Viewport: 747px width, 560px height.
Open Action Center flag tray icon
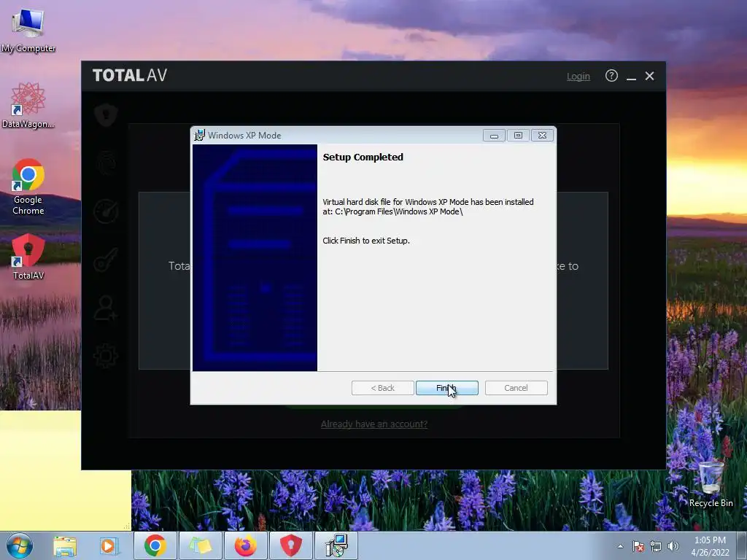click(x=638, y=546)
